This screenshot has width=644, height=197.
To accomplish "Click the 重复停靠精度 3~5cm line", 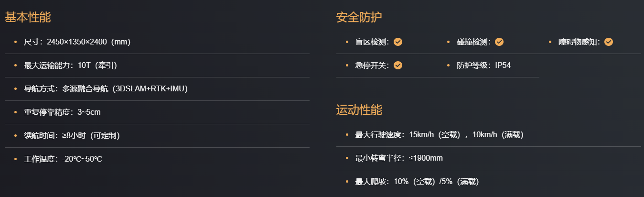I will click(x=62, y=112).
